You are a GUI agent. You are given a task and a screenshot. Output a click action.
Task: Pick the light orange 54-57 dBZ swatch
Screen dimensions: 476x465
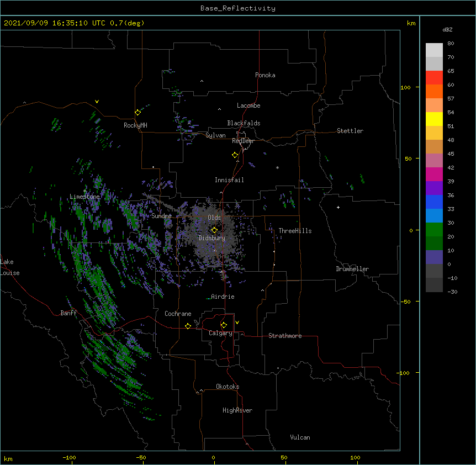[434, 105]
